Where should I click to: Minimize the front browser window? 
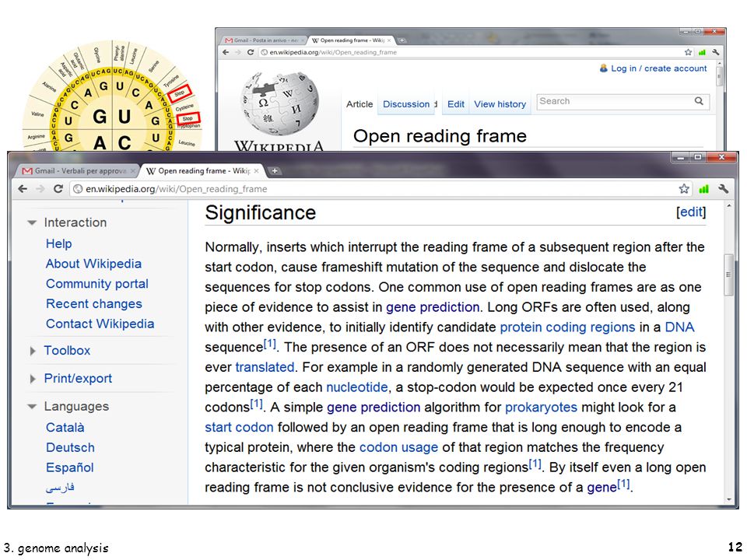(681, 156)
